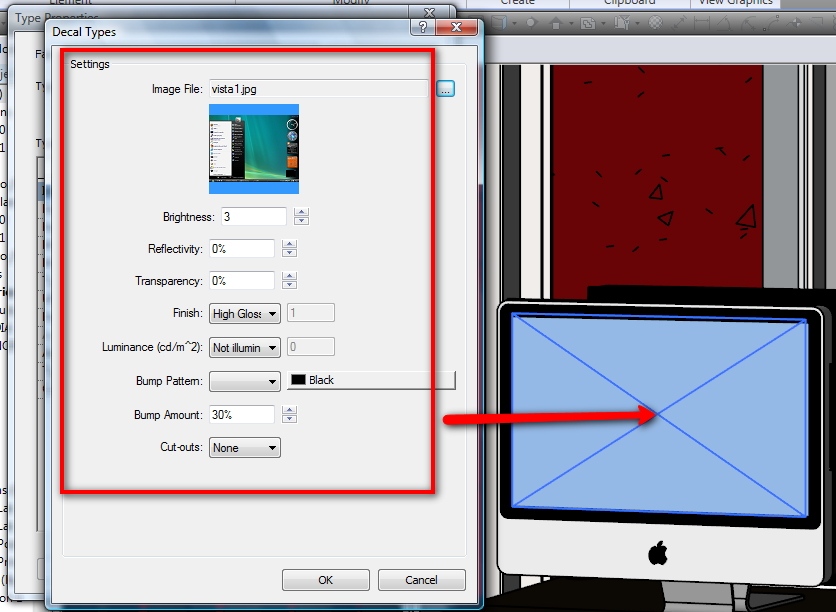Decrease Brightness with the down arrow
Screen dimensions: 836x612
[x=301, y=221]
